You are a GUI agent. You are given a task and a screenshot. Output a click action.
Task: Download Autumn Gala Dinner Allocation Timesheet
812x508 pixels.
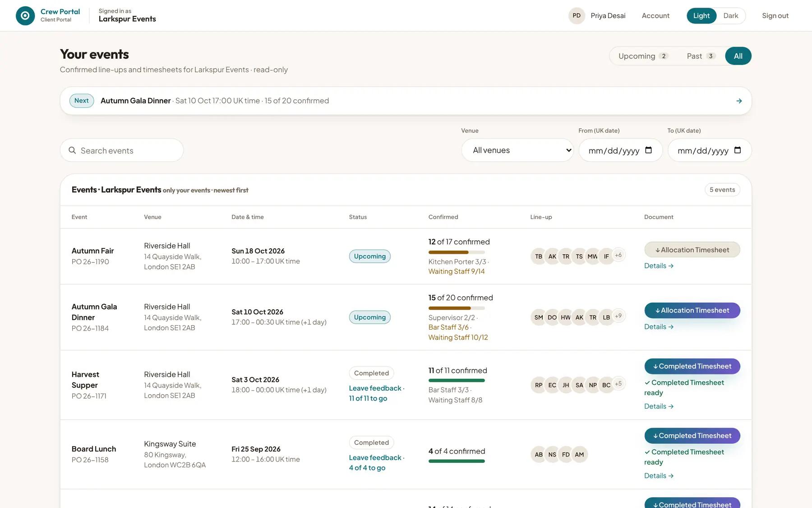point(692,310)
